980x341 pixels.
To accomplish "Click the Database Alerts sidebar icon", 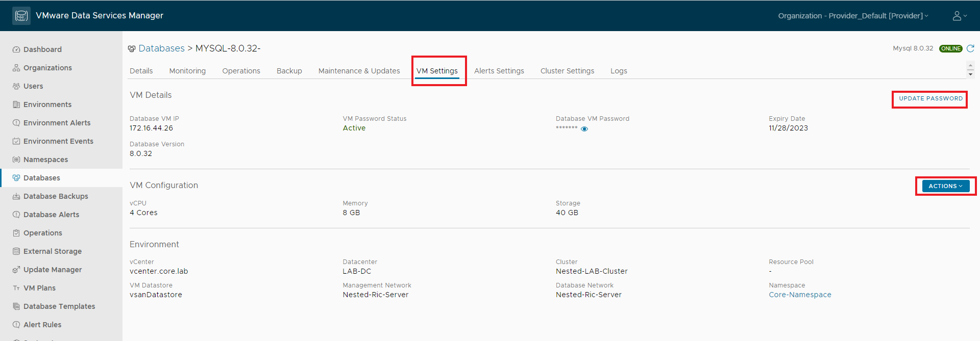I will [16, 215].
